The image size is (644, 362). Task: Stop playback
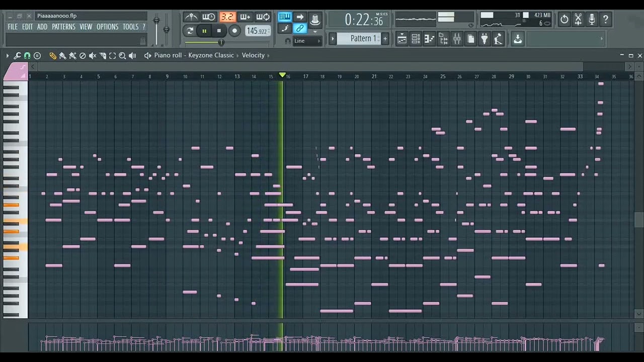click(219, 31)
